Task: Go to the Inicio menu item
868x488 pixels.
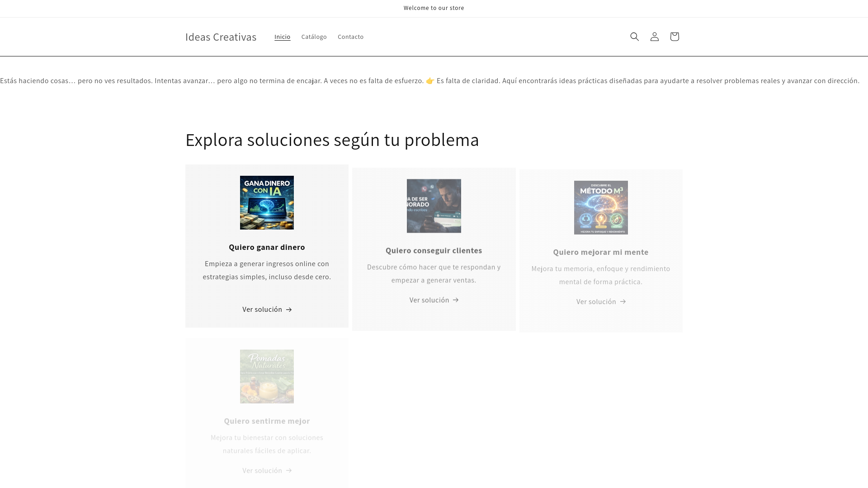Action: [x=282, y=37]
